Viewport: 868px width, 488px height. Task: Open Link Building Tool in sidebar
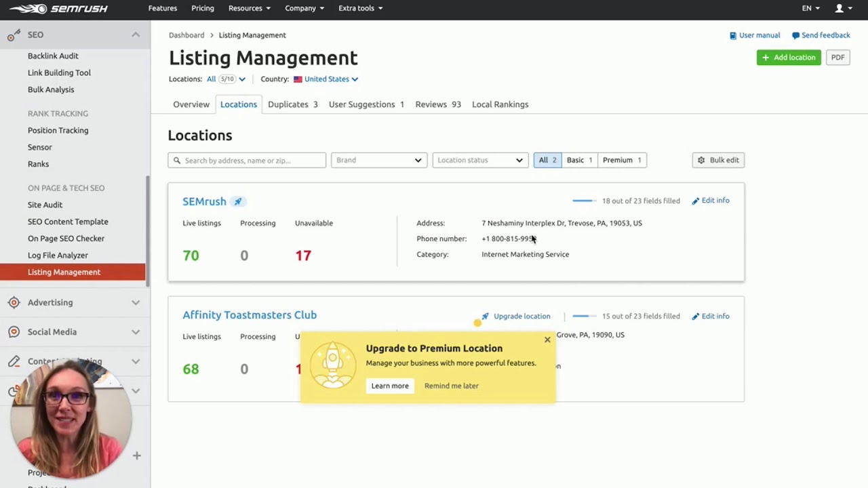coord(59,73)
